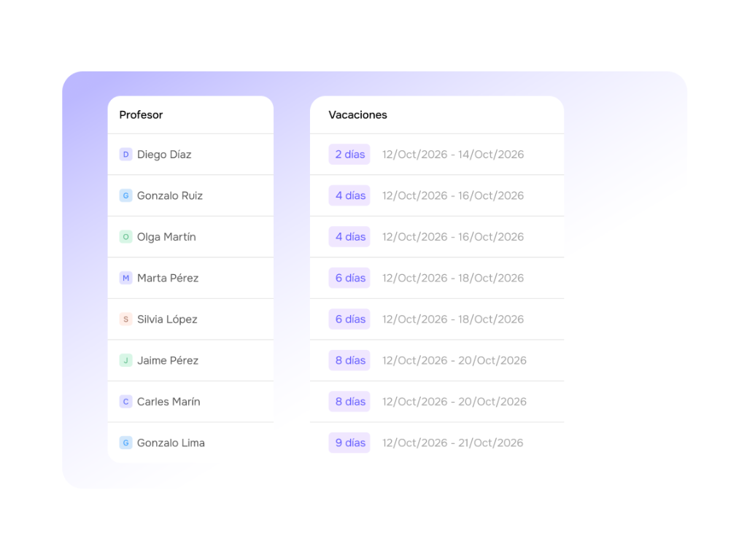Click the M avatar icon for Marta Pérez

pyautogui.click(x=125, y=278)
